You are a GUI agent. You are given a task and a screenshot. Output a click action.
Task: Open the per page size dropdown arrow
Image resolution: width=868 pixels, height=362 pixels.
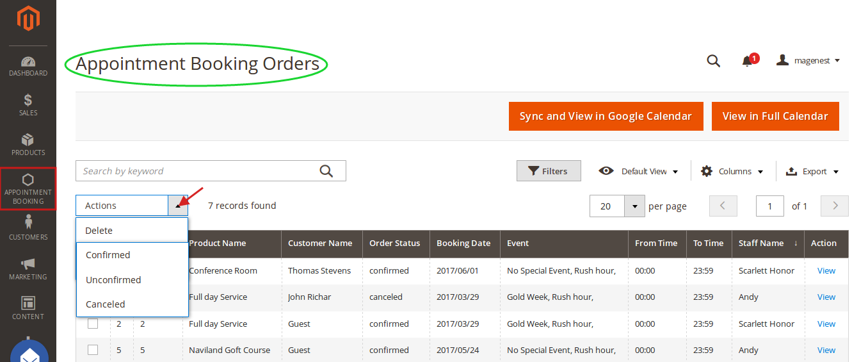[x=634, y=206]
